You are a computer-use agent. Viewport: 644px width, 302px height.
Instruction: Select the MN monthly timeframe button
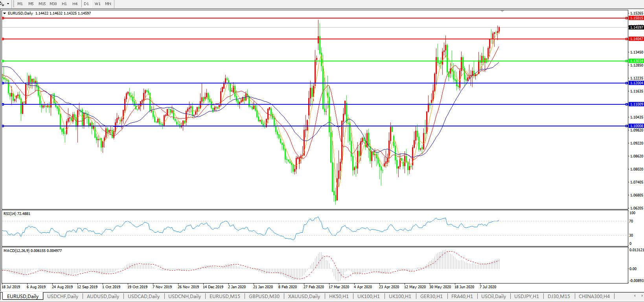(108, 4)
